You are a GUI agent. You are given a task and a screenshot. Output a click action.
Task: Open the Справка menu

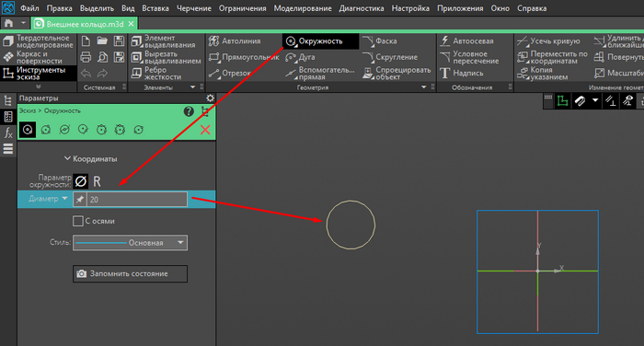532,8
